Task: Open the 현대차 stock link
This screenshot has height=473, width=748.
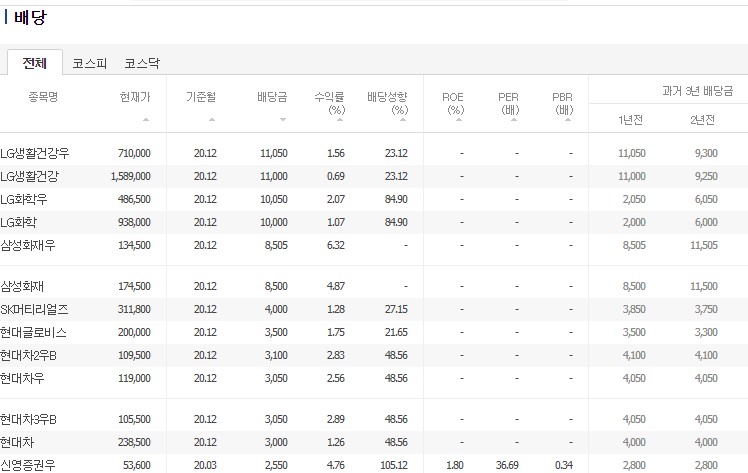Action: coord(17,442)
